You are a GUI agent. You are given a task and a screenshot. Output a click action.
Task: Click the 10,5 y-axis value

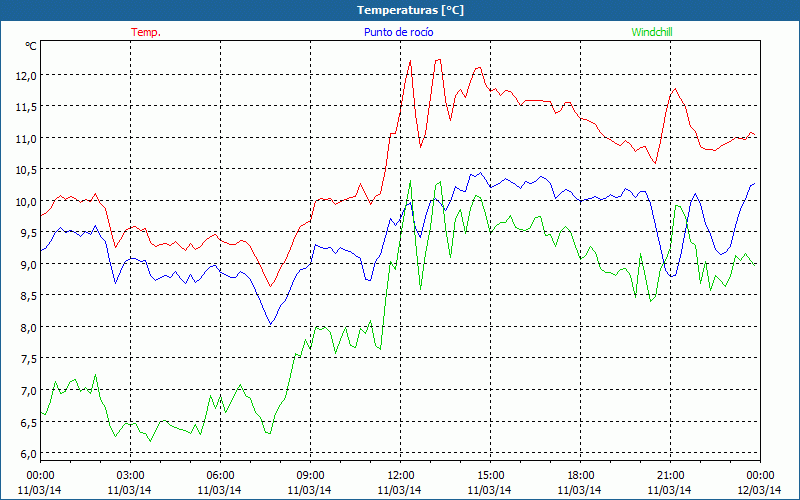27,170
